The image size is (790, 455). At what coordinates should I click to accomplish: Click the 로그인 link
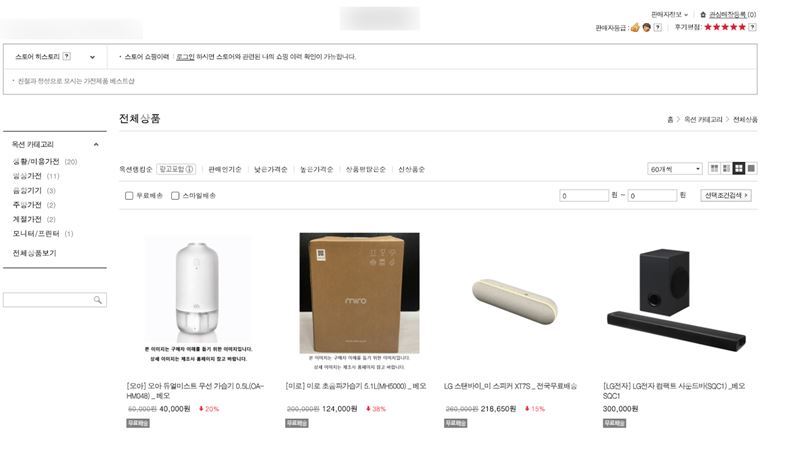185,57
